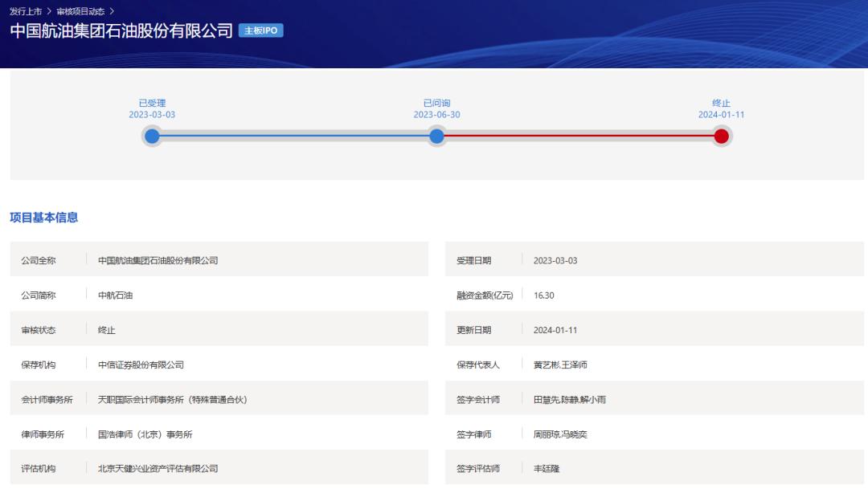Click the red "终止" timeline dot
The image size is (868, 497).
coord(721,136)
